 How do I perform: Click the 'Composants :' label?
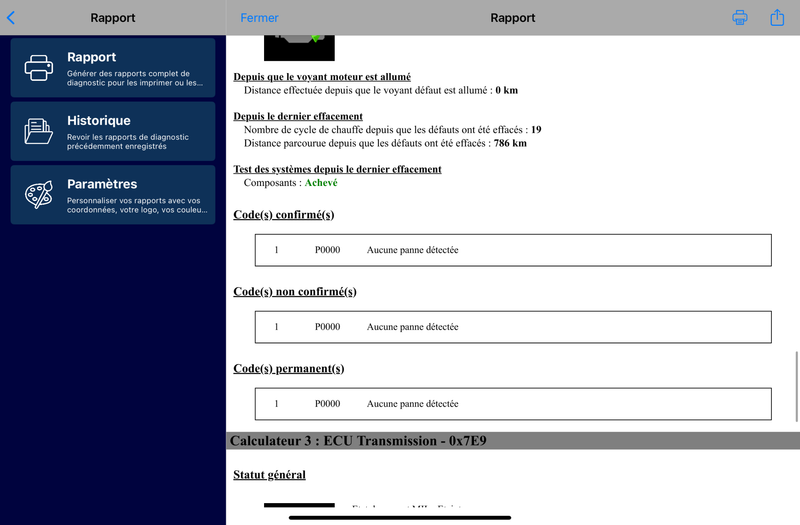tap(272, 183)
